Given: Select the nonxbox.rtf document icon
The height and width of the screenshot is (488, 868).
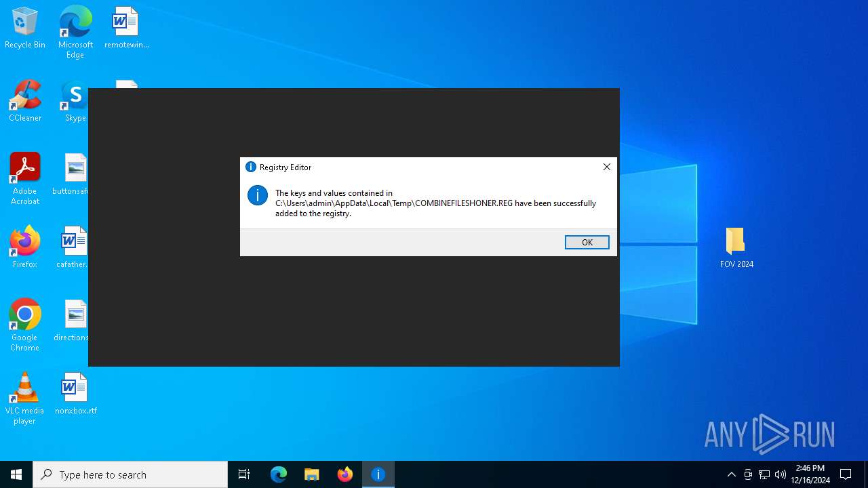Looking at the screenshot, I should 75,394.
